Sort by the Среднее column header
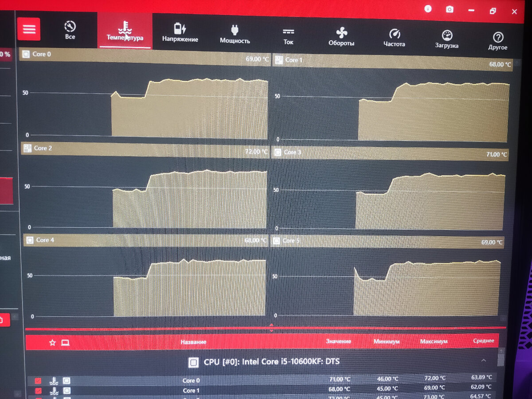The height and width of the screenshot is (399, 532). (x=484, y=340)
